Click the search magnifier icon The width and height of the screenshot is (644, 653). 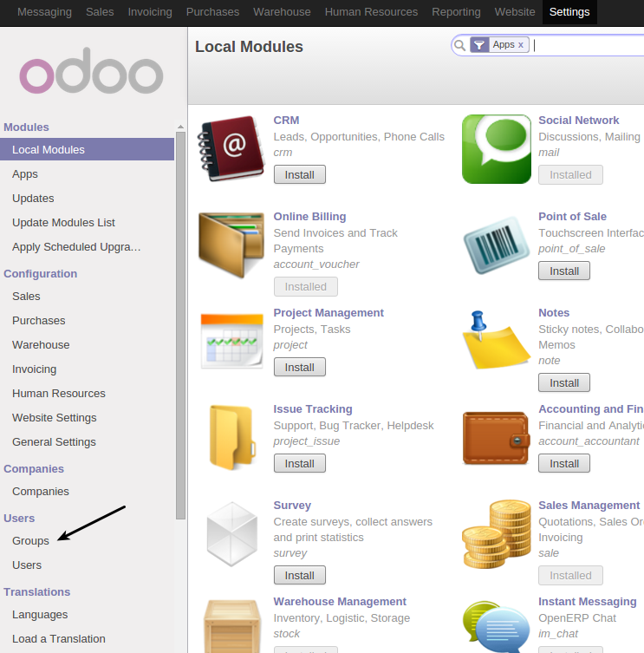coord(459,45)
